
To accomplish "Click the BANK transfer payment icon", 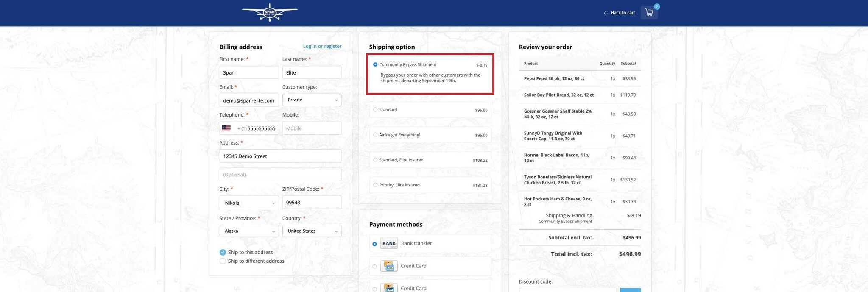I will [x=388, y=244].
